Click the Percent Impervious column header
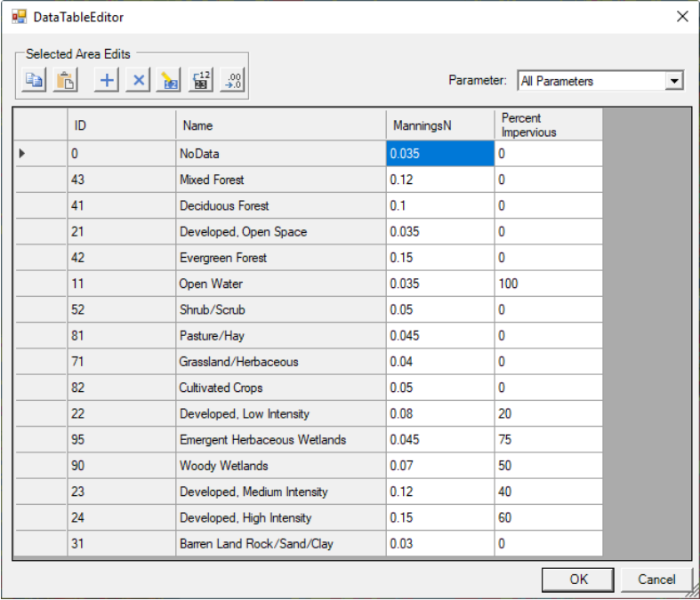This screenshot has width=700, height=600. point(548,125)
